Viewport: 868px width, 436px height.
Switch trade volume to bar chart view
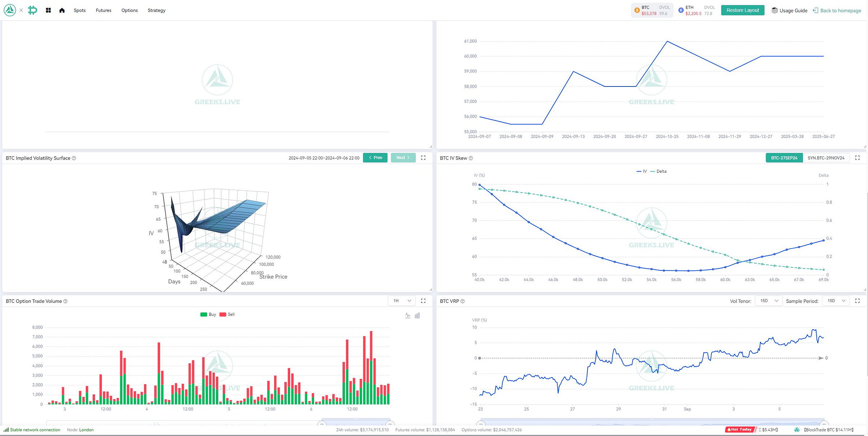click(x=417, y=315)
